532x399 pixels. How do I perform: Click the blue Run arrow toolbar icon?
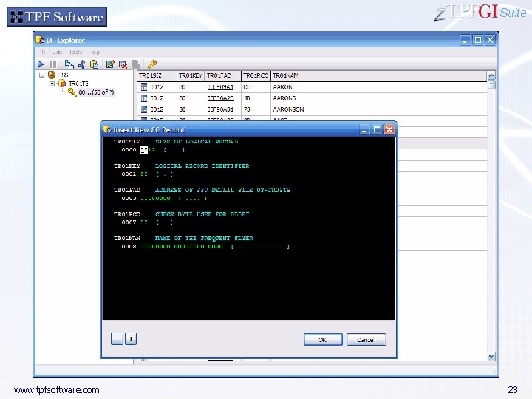pos(41,64)
